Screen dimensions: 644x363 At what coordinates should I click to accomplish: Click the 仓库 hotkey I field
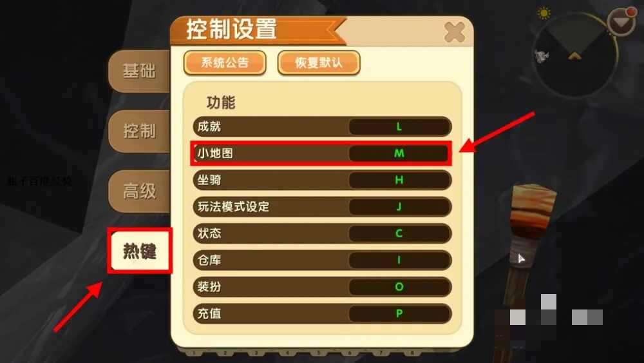(399, 260)
